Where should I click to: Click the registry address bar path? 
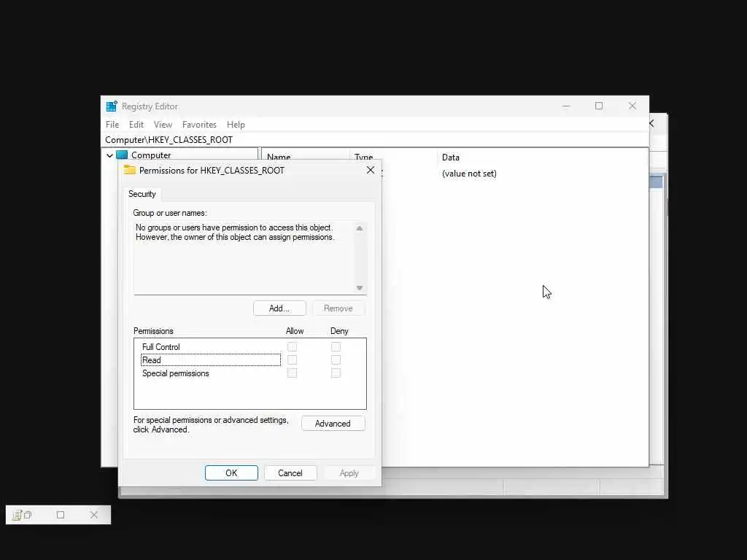pos(169,139)
